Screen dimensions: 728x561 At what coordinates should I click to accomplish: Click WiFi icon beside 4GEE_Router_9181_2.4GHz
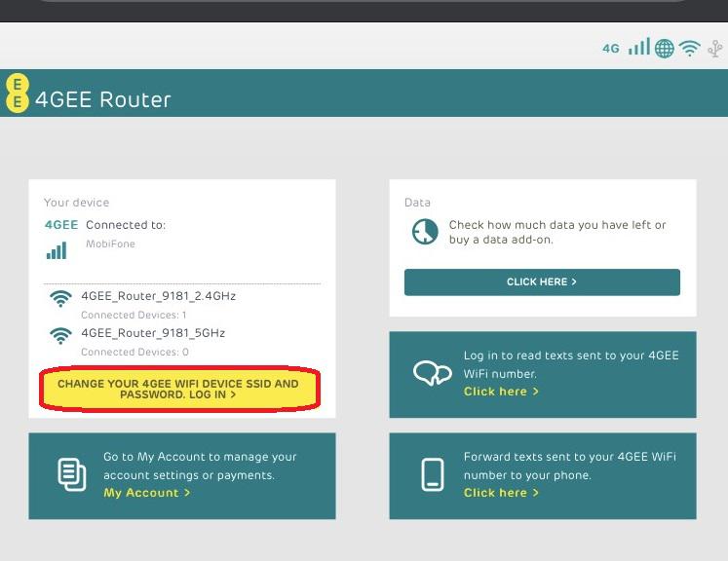(x=60, y=298)
